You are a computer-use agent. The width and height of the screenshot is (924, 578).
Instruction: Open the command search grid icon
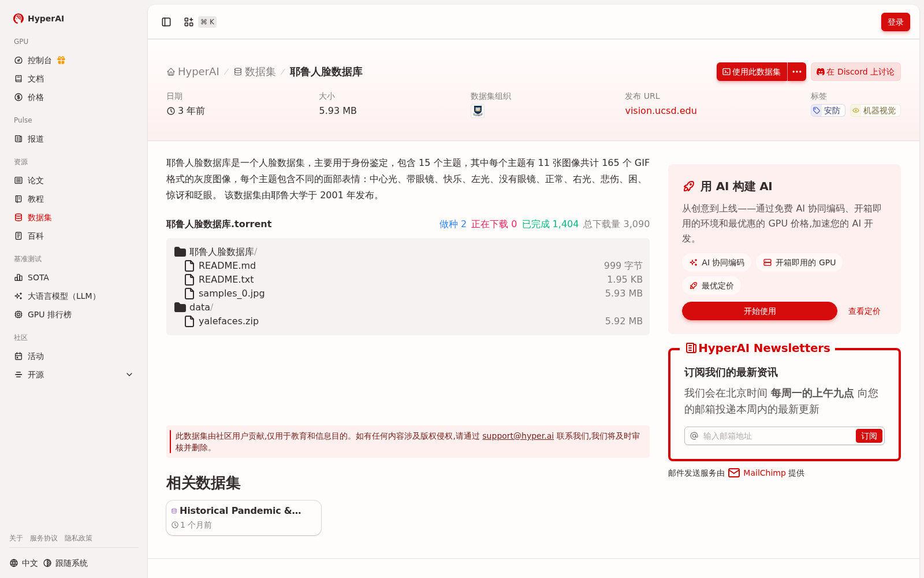point(189,22)
